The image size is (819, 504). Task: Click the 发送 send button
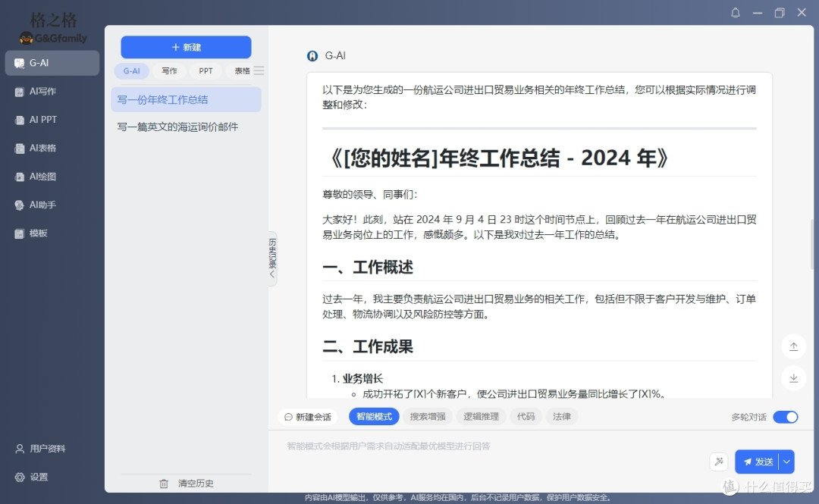(758, 462)
